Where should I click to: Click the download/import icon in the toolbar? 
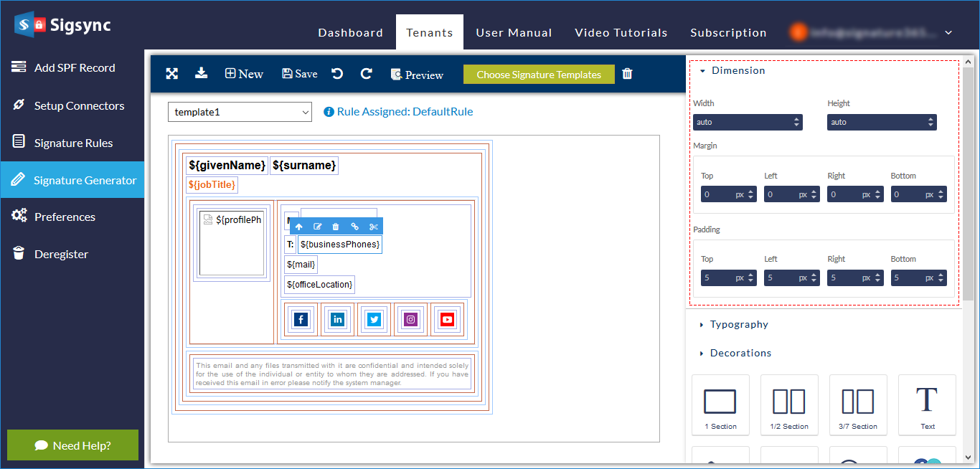coord(202,73)
